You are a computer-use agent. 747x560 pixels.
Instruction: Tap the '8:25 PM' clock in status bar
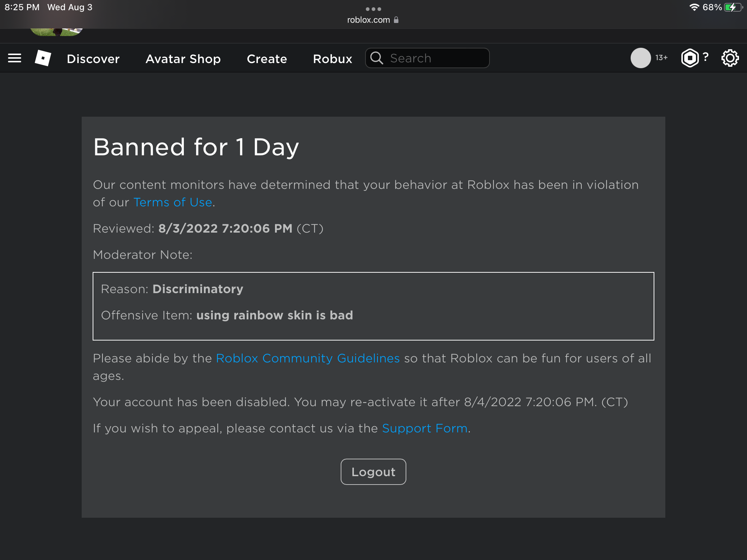pyautogui.click(x=22, y=7)
